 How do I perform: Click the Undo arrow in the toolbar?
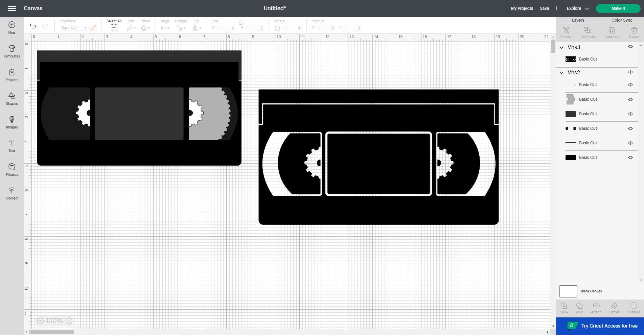pyautogui.click(x=32, y=26)
